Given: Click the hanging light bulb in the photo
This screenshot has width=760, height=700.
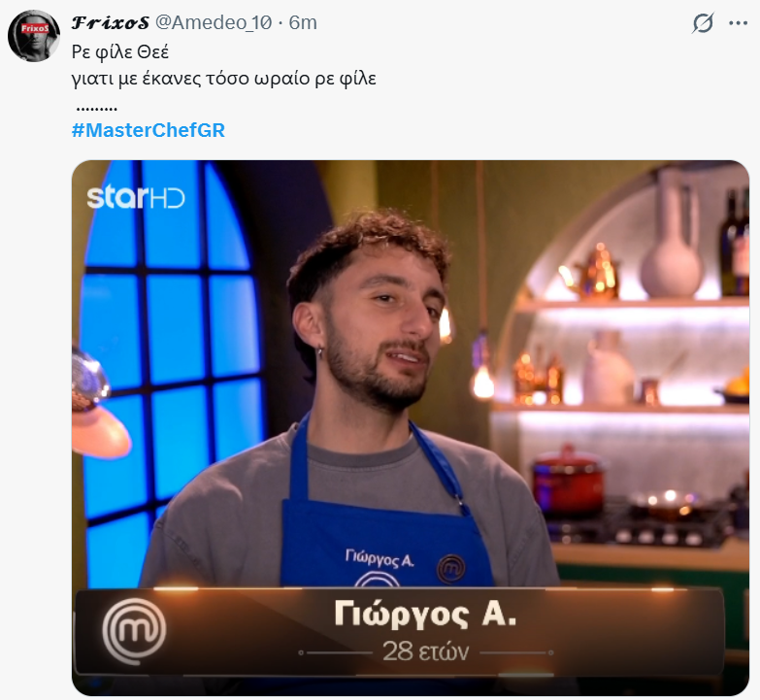Looking at the screenshot, I should click(482, 381).
